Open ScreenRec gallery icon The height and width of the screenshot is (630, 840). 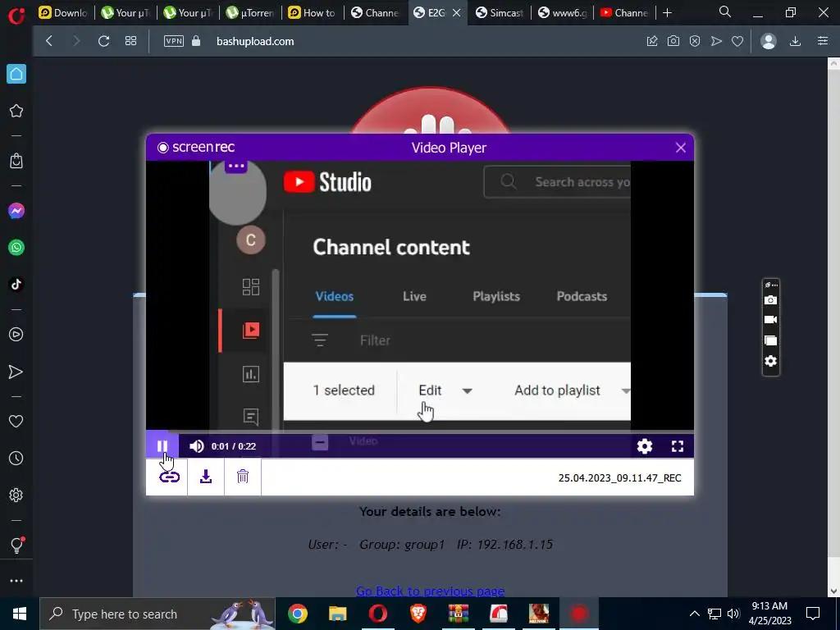point(770,340)
